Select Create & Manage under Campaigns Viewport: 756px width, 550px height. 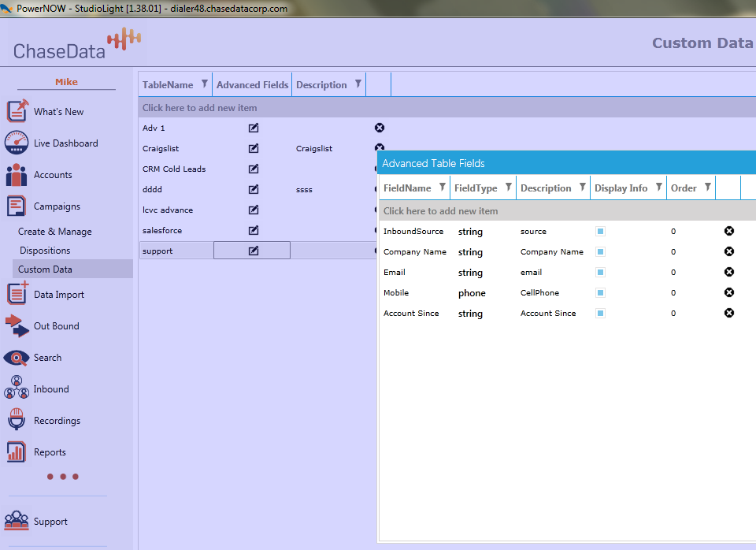pos(55,232)
